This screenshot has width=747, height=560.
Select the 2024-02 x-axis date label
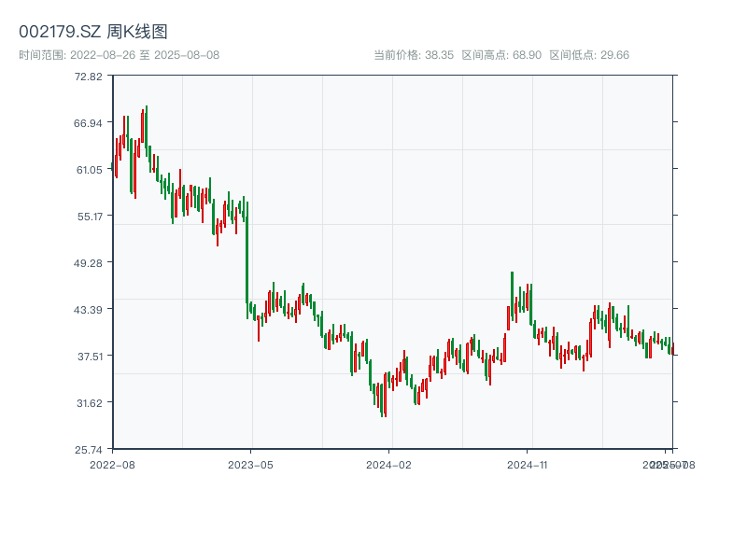pos(388,464)
